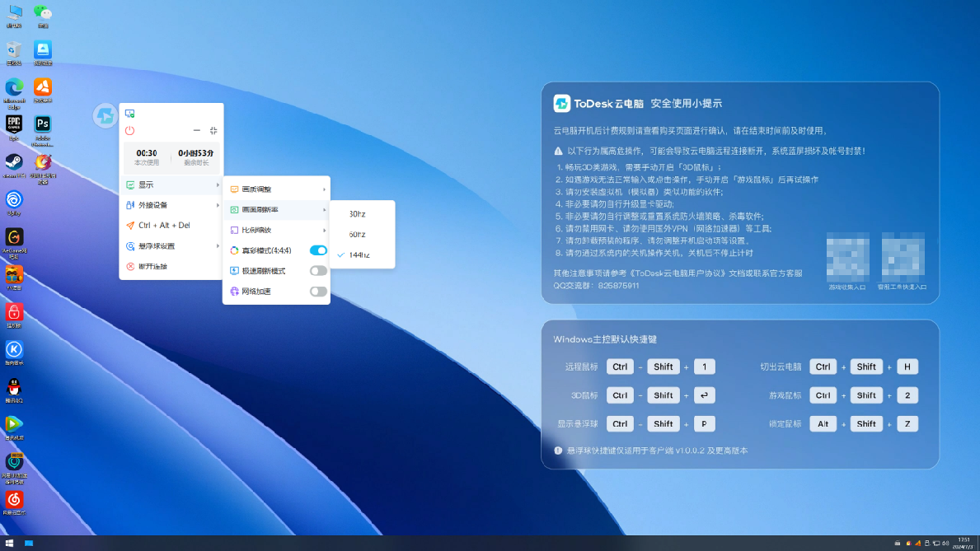Image resolution: width=980 pixels, height=551 pixels.
Task: Expand the 比例缩放 submenu
Action: point(257,230)
